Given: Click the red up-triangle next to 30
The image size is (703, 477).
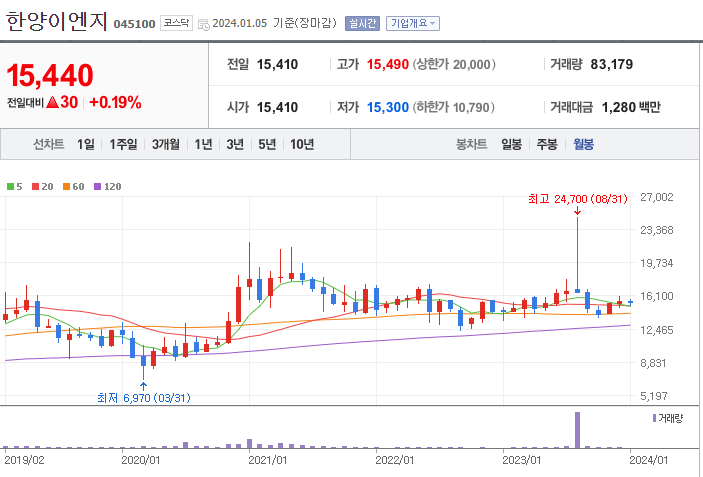Looking at the screenshot, I should pyautogui.click(x=52, y=103).
